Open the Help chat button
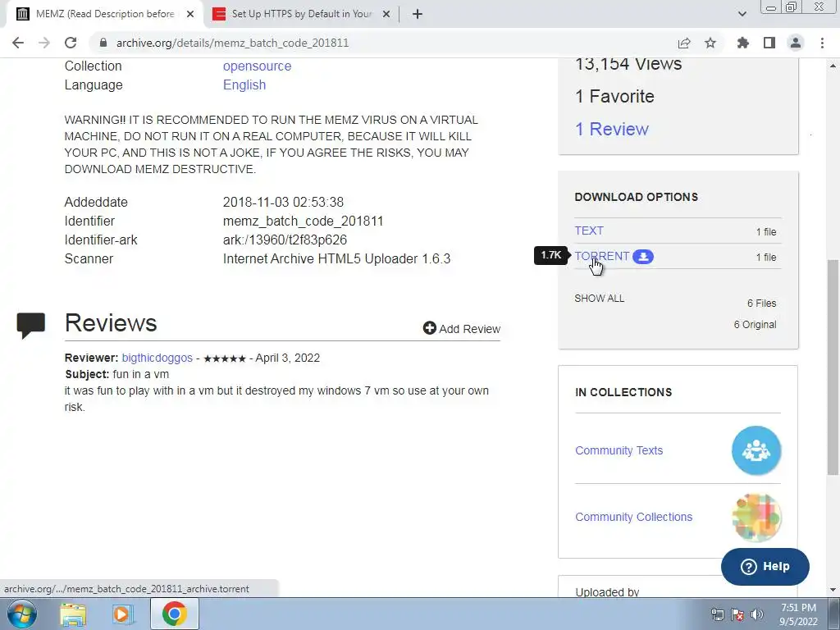This screenshot has height=630, width=840. point(765,566)
